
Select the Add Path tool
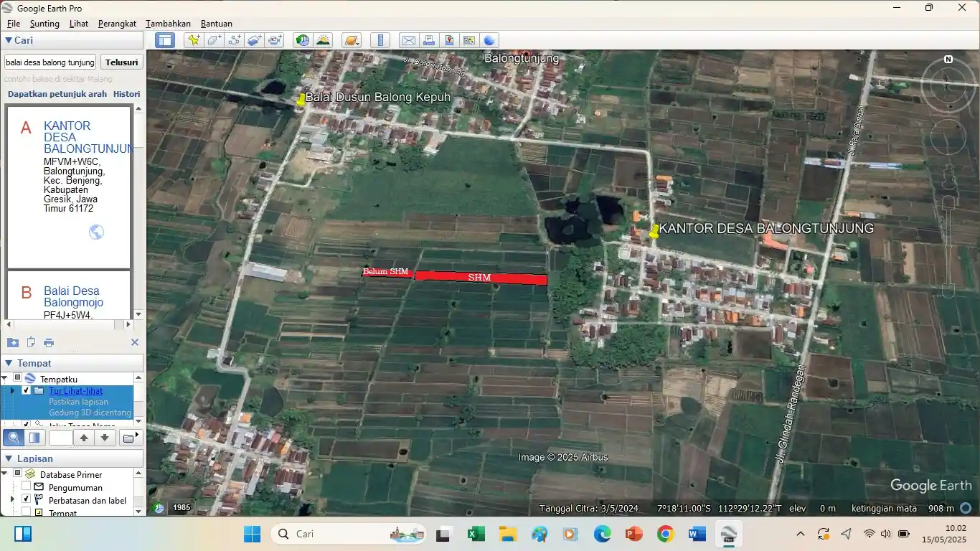235,40
